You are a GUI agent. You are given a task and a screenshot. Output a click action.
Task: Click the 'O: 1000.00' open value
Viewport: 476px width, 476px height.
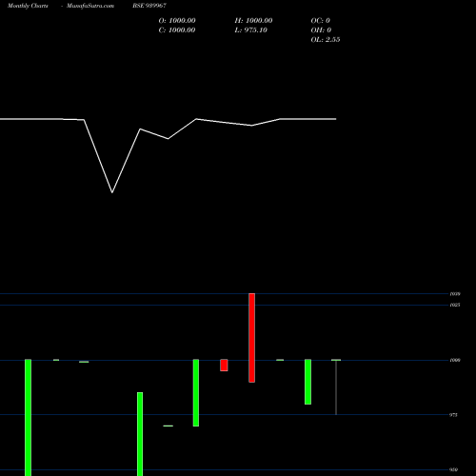(x=177, y=21)
